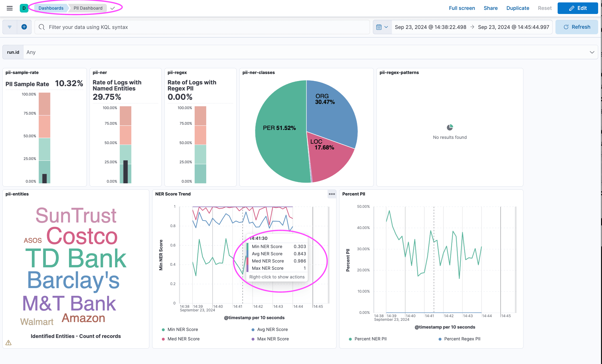The image size is (602, 364).
Task: Expand the run.id Any dropdown
Action: 592,52
